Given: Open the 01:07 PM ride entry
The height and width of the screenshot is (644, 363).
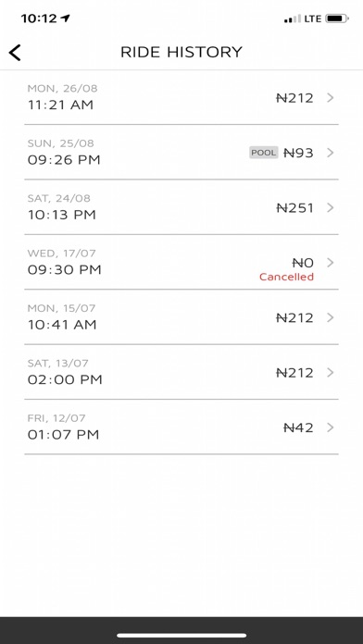Looking at the screenshot, I should (x=181, y=427).
